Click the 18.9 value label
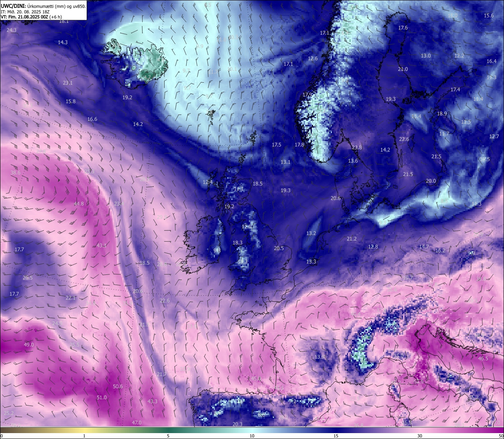 pyautogui.click(x=442, y=113)
